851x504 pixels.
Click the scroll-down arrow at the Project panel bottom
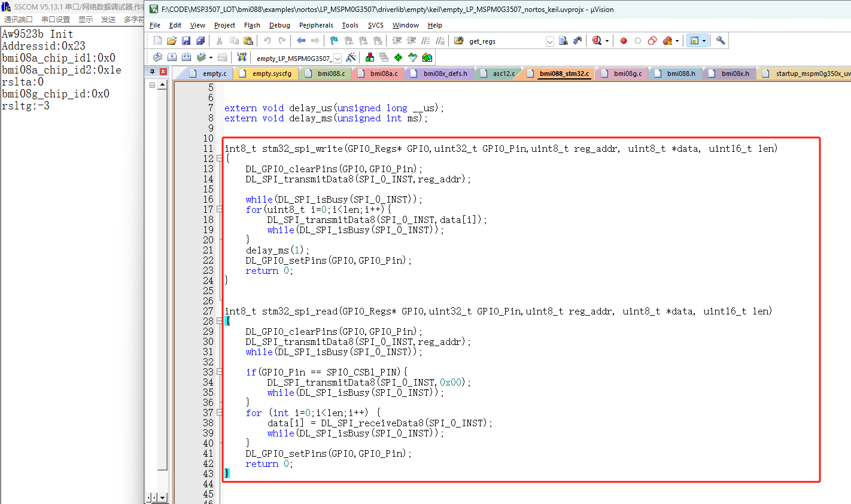click(163, 497)
